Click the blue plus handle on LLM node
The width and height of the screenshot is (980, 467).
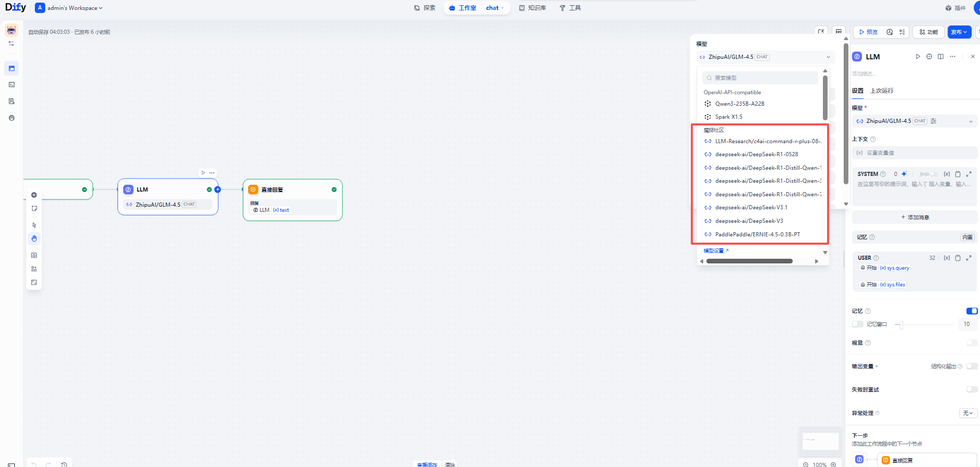218,190
